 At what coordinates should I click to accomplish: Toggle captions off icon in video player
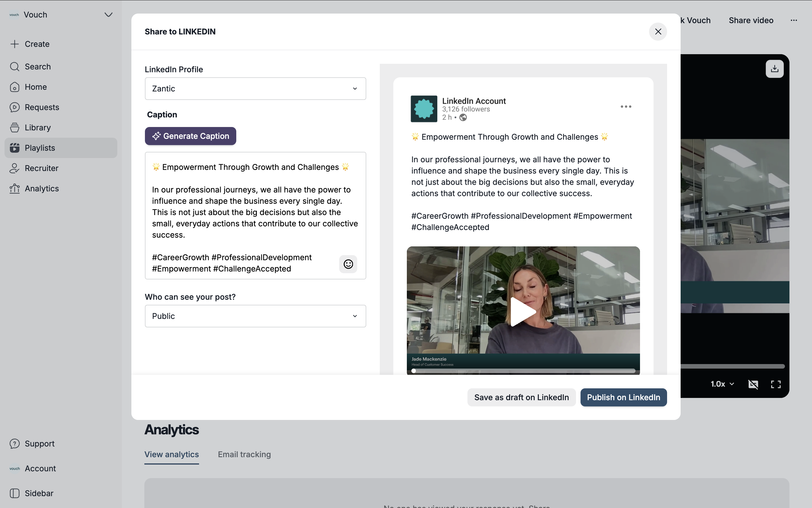pyautogui.click(x=753, y=384)
